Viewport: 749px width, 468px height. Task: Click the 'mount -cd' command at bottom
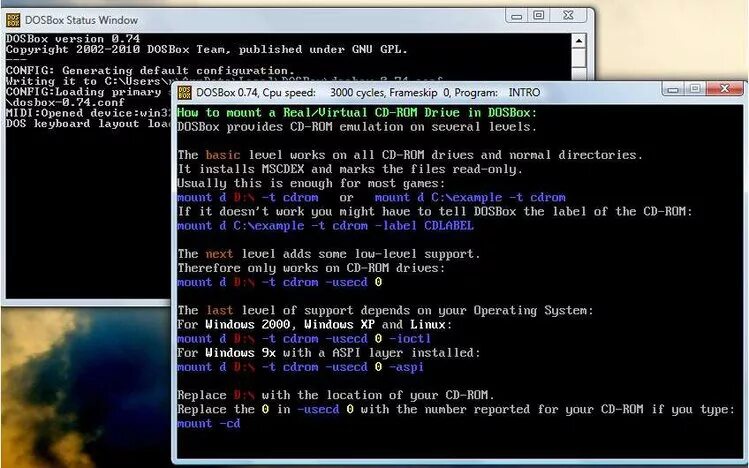pyautogui.click(x=209, y=423)
